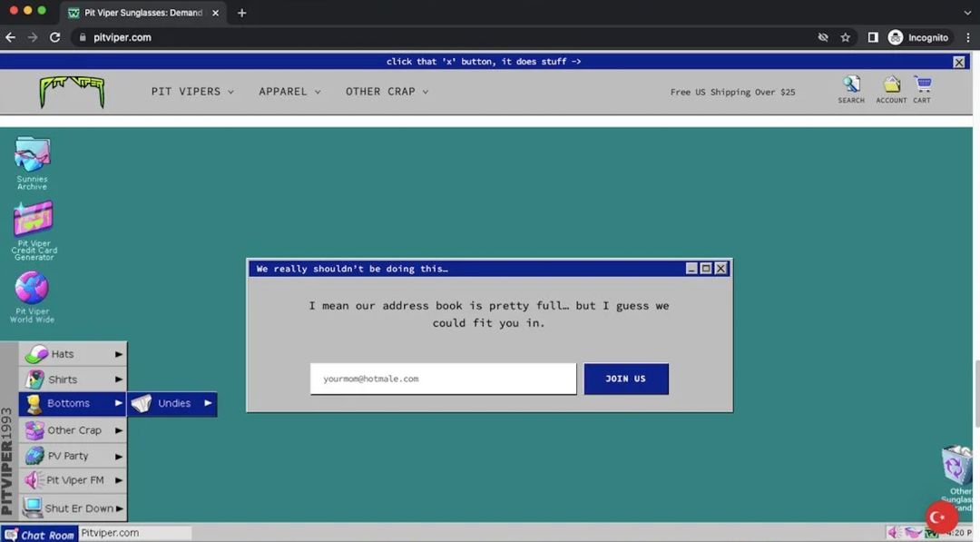Image resolution: width=980 pixels, height=542 pixels.
Task: Open Pit Viper Credit Card Generator icon
Action: click(x=34, y=220)
